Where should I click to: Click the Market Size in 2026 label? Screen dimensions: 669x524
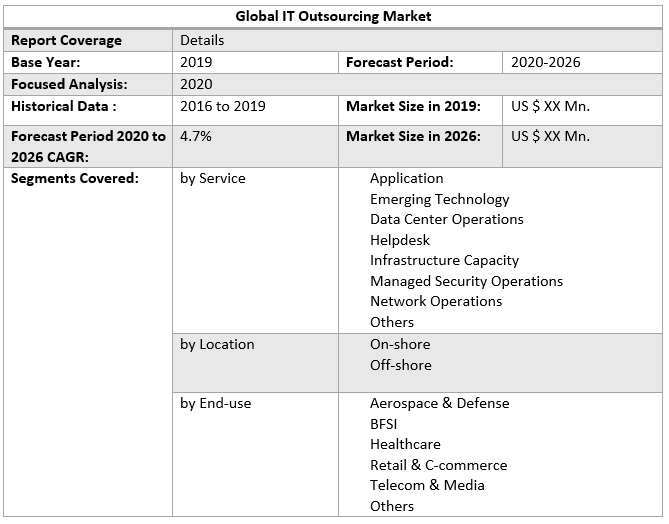[413, 136]
